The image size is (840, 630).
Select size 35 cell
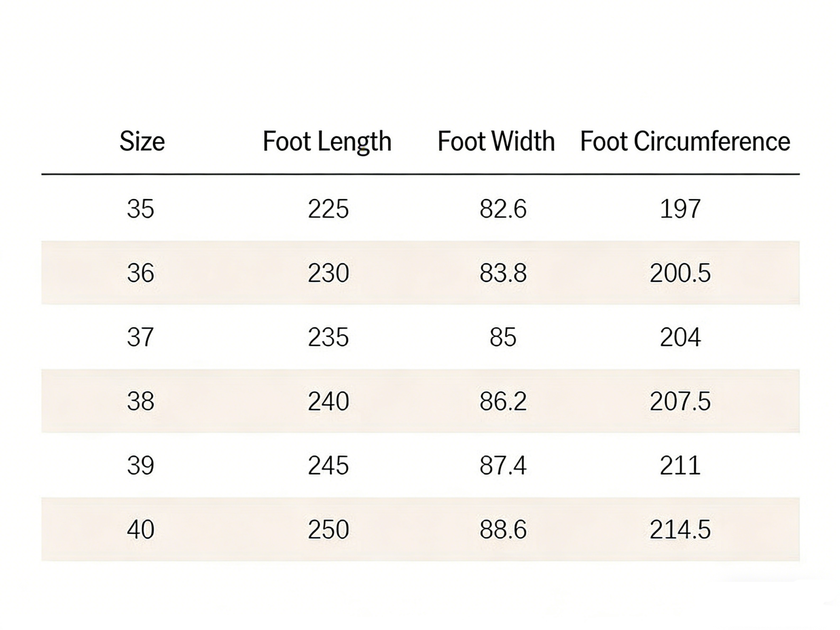point(140,209)
